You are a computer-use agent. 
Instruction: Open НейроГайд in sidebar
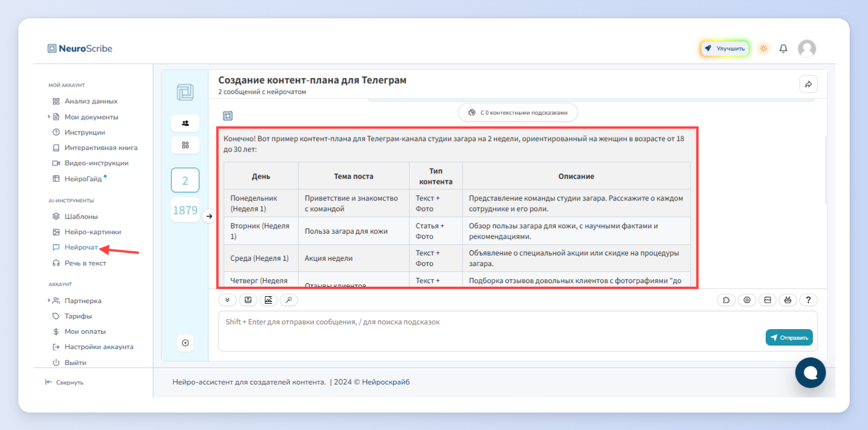83,178
